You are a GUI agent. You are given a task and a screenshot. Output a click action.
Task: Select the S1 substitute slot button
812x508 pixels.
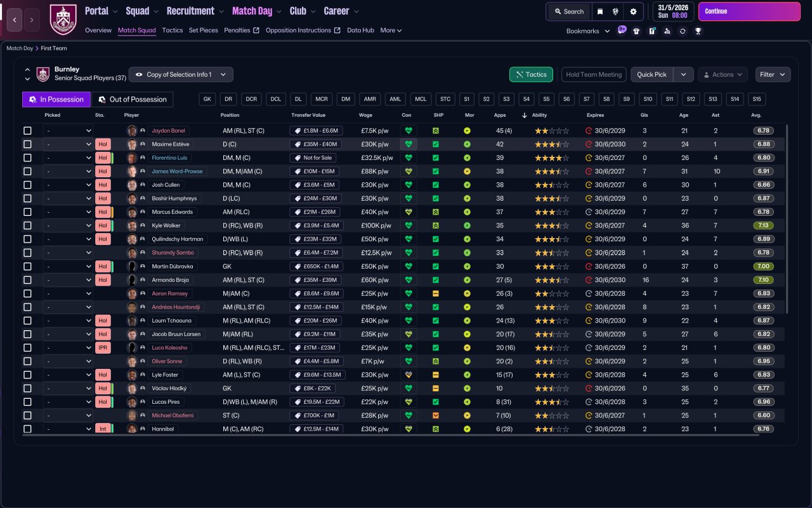coord(467,99)
